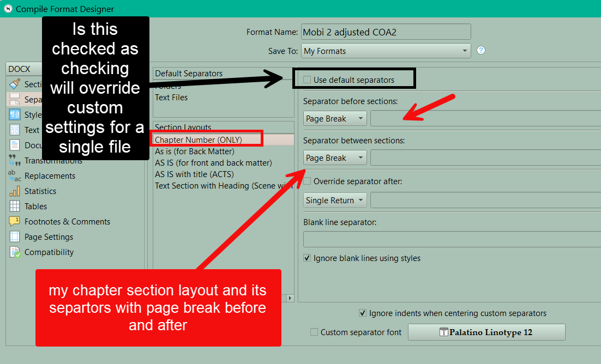The image size is (601, 364).
Task: Open the Single Return separator dropdown
Action: click(335, 201)
